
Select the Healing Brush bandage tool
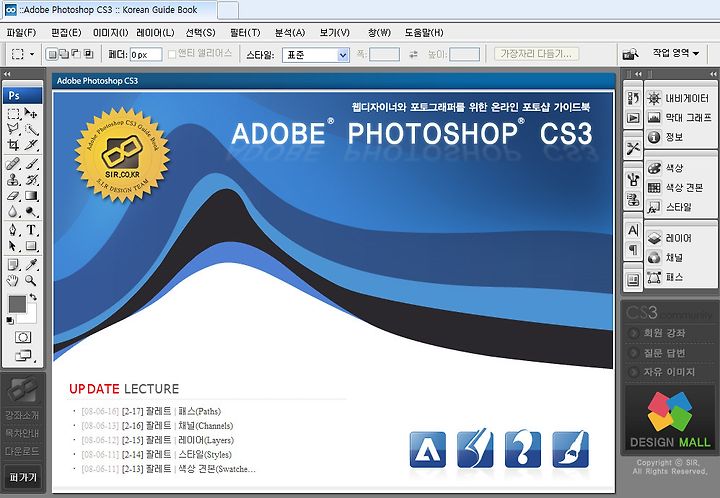pyautogui.click(x=14, y=164)
